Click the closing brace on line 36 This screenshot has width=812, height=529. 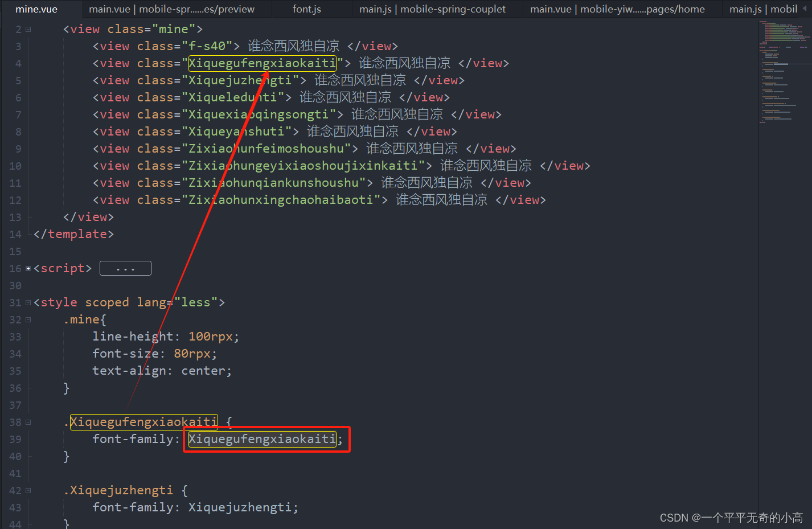pos(66,388)
